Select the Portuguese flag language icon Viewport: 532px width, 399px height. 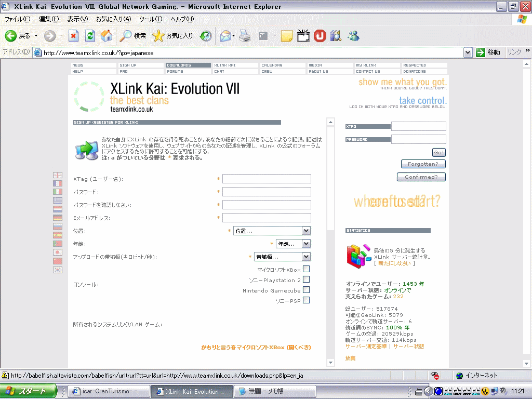click(58, 244)
